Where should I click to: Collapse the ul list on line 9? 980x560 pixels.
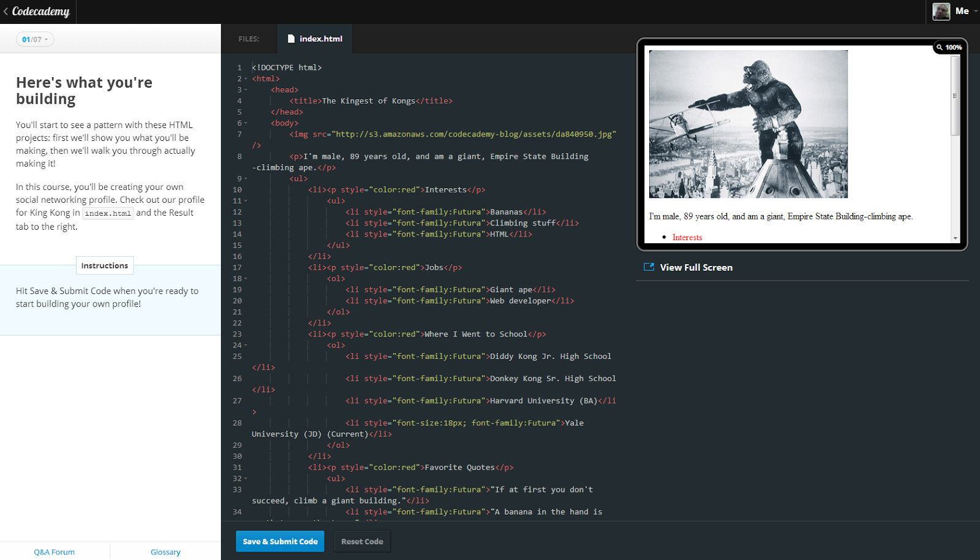(x=244, y=178)
